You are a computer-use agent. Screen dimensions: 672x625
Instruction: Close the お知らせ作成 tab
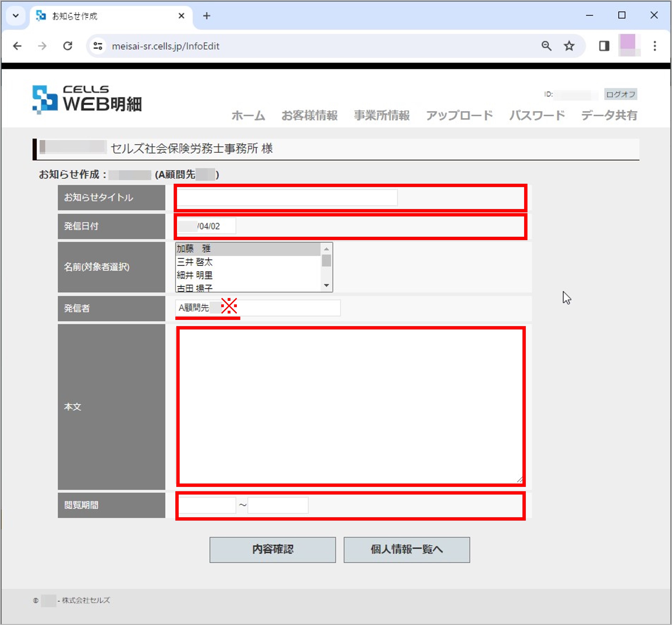point(182,16)
